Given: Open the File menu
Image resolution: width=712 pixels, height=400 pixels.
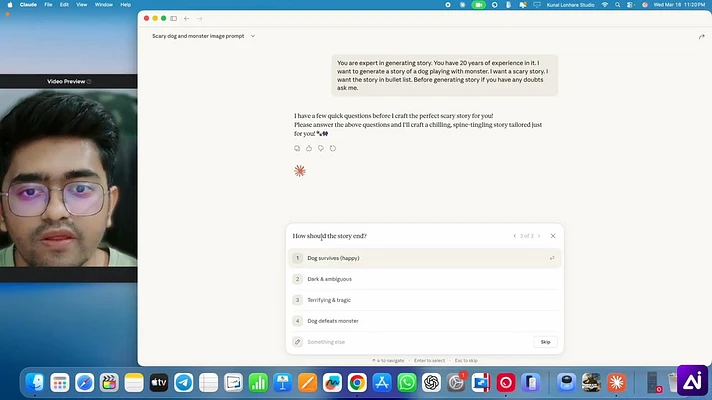Looking at the screenshot, I should coord(48,5).
